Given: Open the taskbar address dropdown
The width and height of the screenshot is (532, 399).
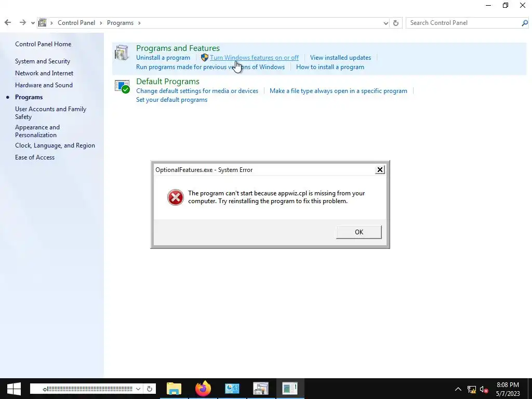Looking at the screenshot, I should coord(138,389).
